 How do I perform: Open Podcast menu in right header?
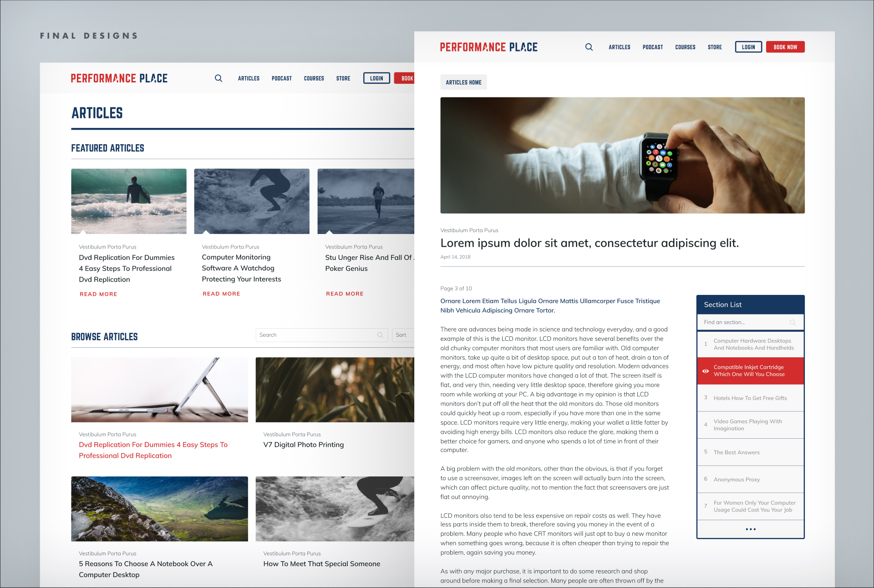click(652, 47)
